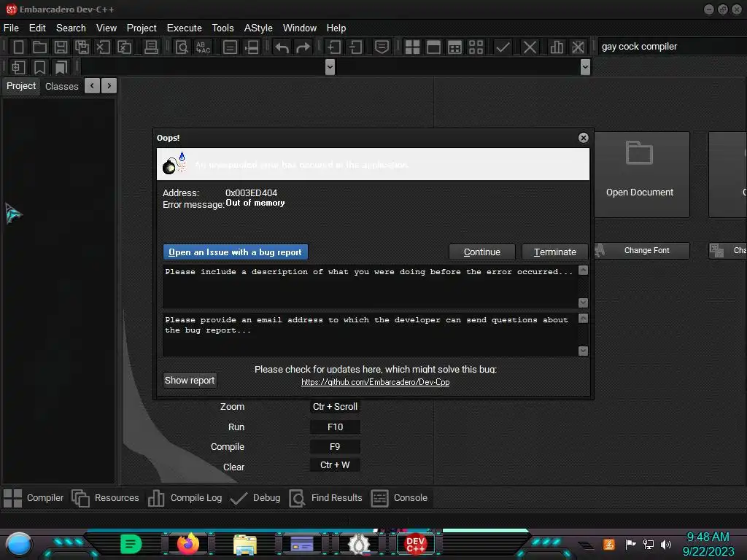Click the Compile four-squares icon in toolbar
The image size is (747, 560).
point(412,47)
